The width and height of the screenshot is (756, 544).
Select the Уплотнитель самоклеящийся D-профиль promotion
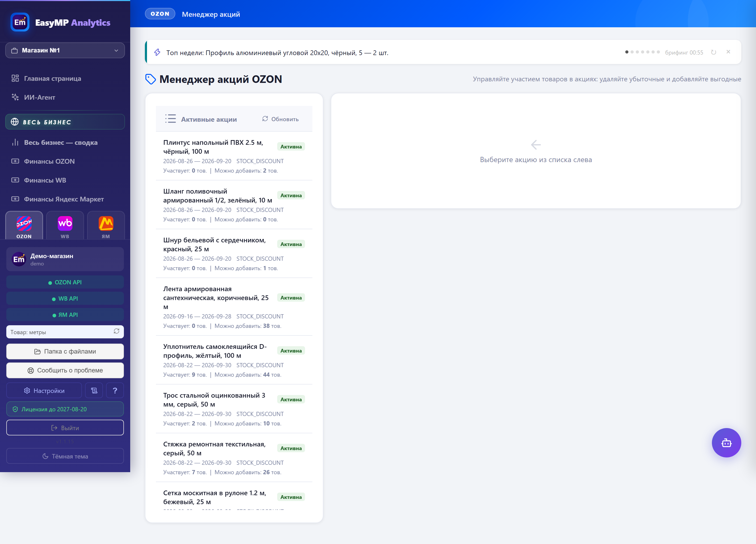point(234,360)
